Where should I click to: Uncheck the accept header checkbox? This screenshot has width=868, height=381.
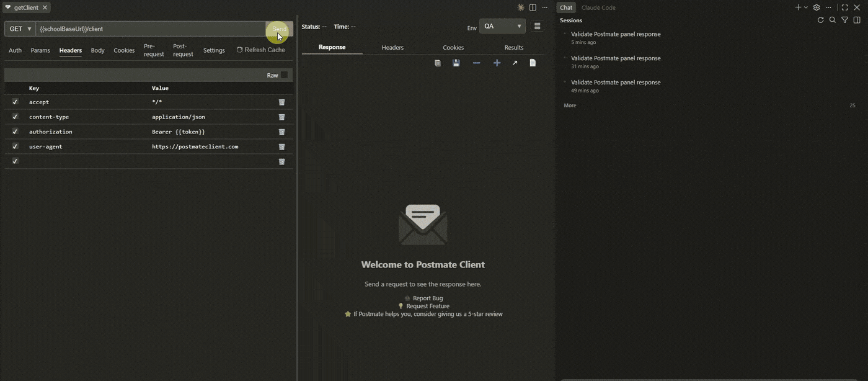pos(15,102)
